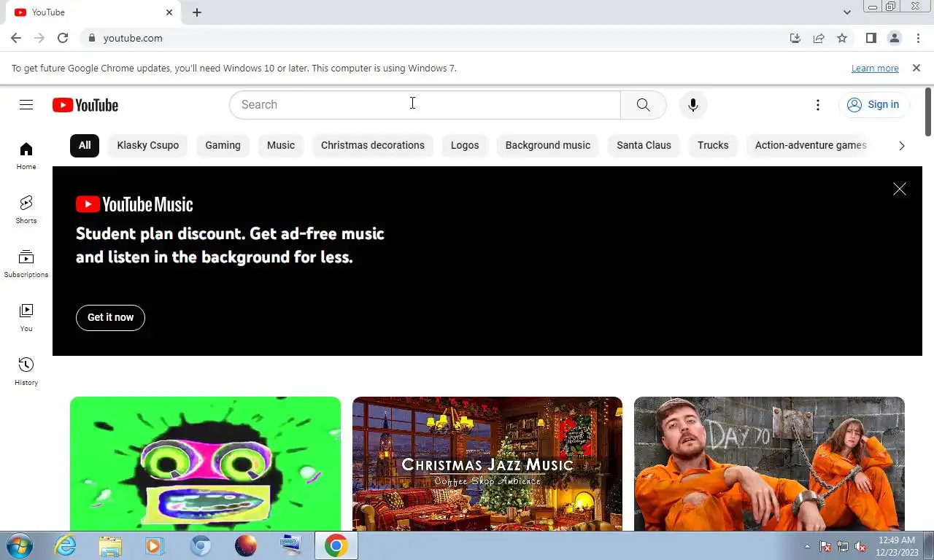The width and height of the screenshot is (934, 560).
Task: Dismiss the YouTube Music banner
Action: (x=900, y=189)
